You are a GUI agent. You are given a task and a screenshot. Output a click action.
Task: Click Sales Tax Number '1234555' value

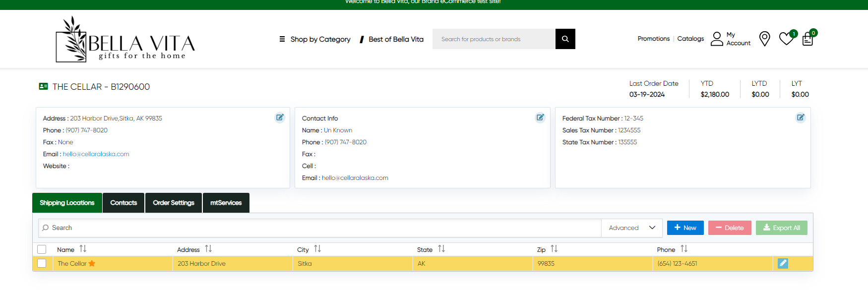click(629, 130)
